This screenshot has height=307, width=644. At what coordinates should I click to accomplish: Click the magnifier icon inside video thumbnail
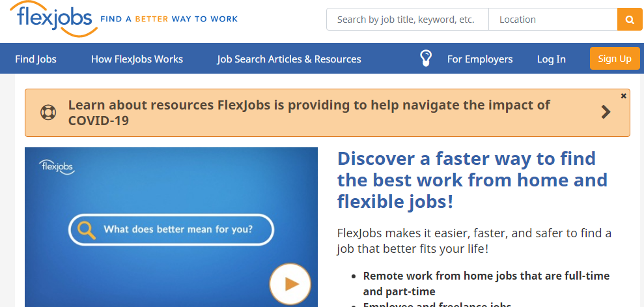click(86, 230)
